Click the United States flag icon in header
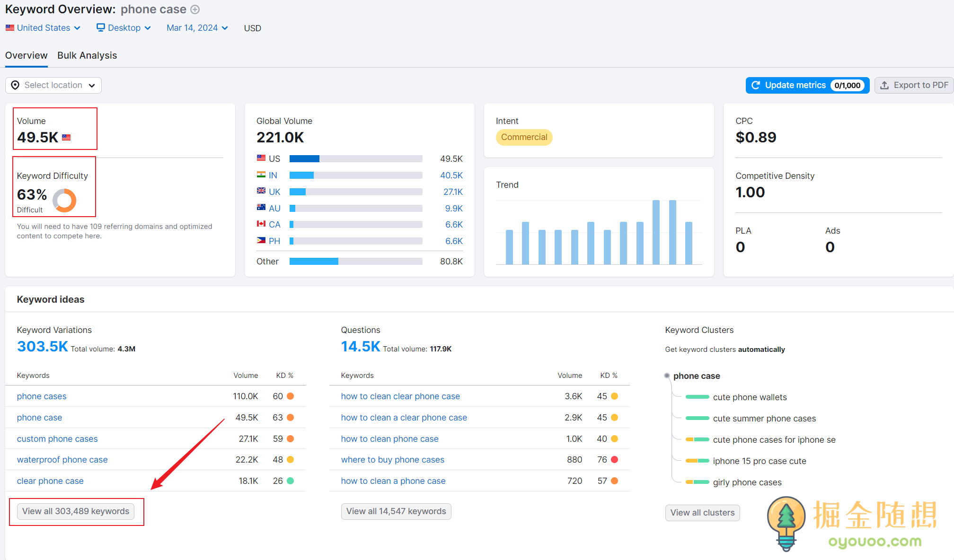 pos(10,28)
